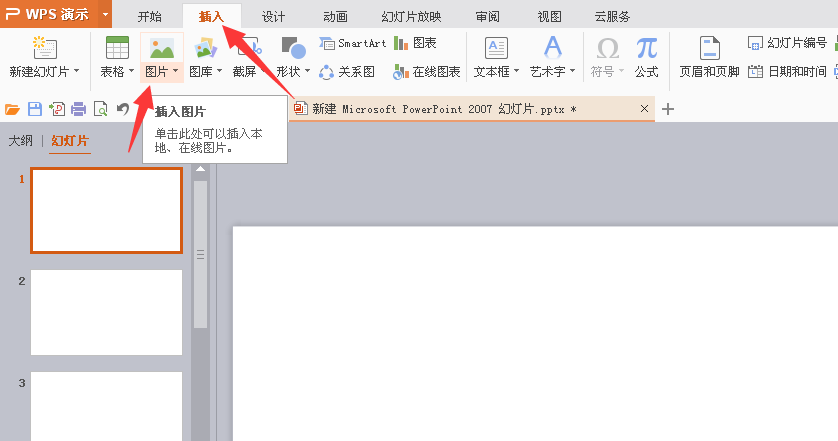Click the 符号 omega symbol icon
The image size is (838, 441).
coord(608,48)
